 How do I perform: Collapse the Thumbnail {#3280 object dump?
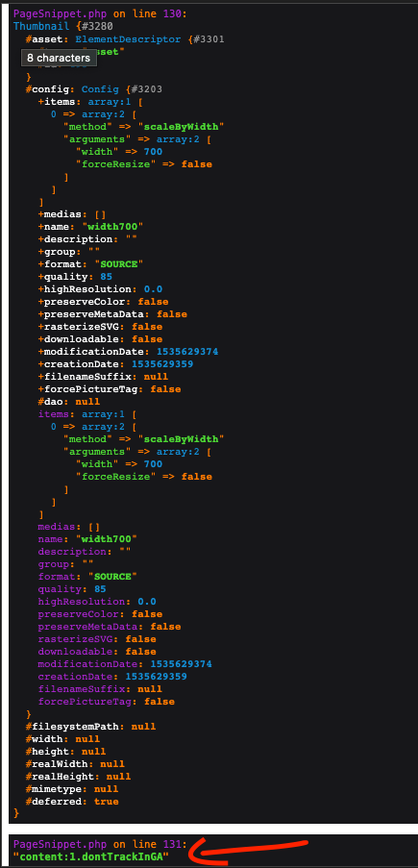tap(63, 27)
